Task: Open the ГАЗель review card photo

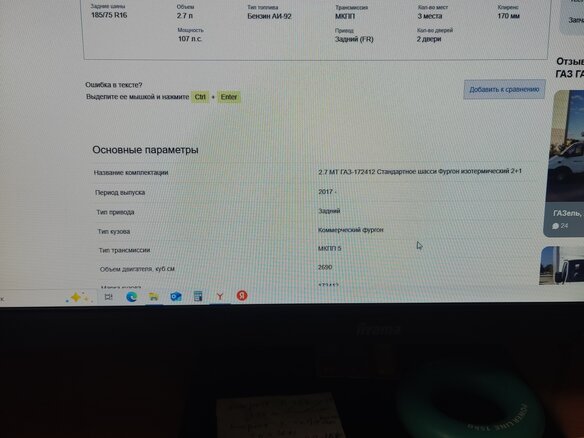Action: [x=565, y=146]
